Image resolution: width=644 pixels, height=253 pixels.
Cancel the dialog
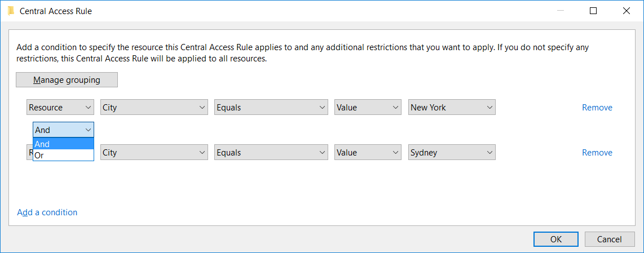(610, 239)
